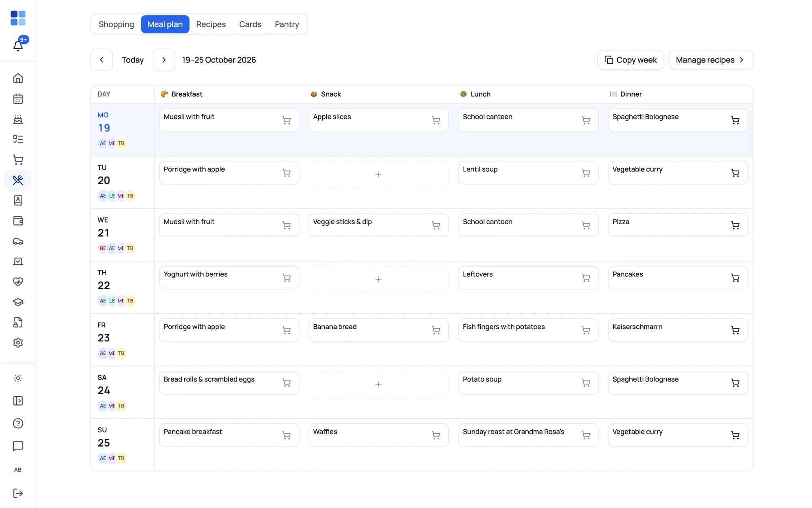Open the birthday cake icon in sidebar
The height and width of the screenshot is (508, 812).
click(x=18, y=119)
